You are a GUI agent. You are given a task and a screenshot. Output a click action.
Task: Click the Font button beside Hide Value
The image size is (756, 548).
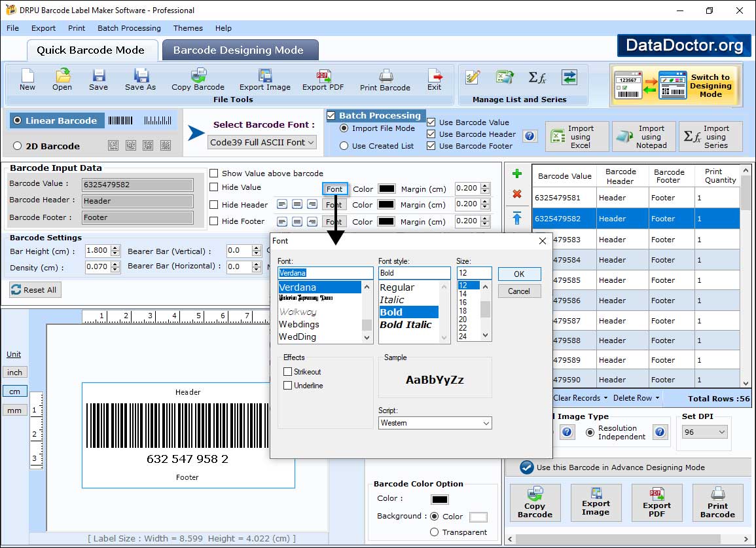[x=334, y=189]
